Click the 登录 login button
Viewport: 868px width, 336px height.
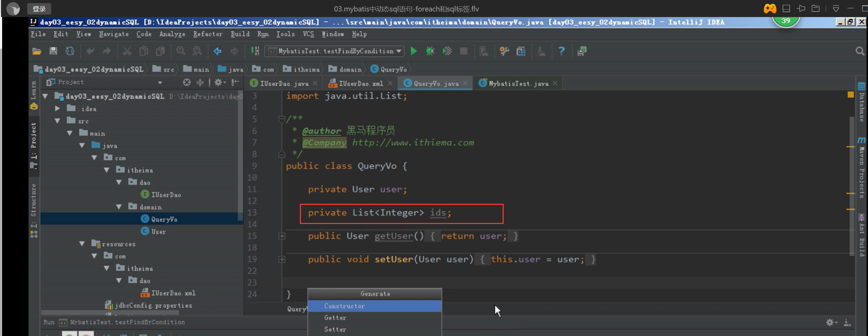(39, 9)
